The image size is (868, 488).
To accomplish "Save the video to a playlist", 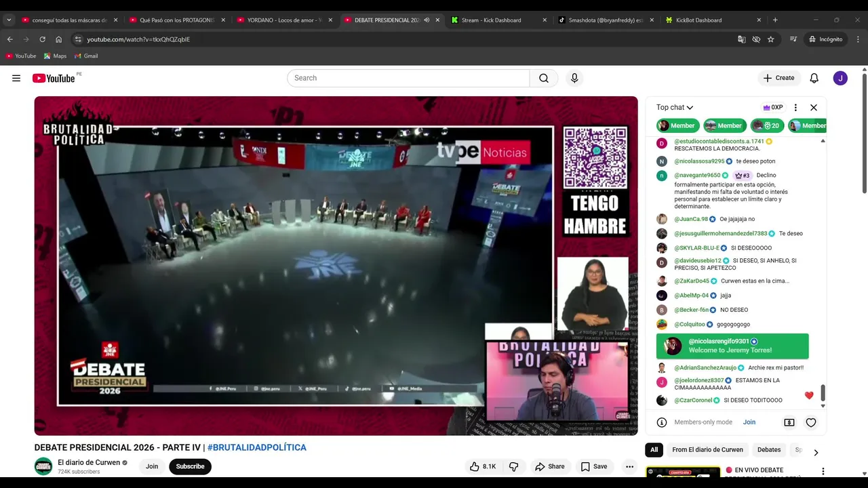I will click(x=594, y=466).
